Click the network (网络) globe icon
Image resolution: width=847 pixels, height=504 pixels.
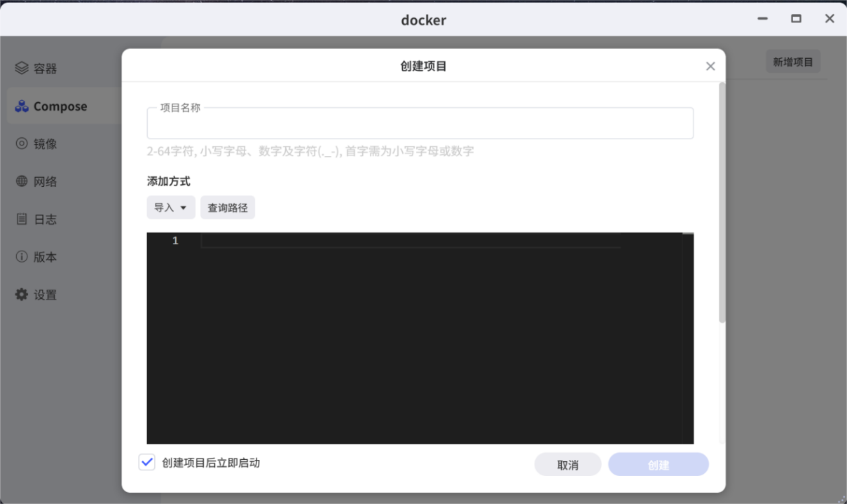click(22, 181)
